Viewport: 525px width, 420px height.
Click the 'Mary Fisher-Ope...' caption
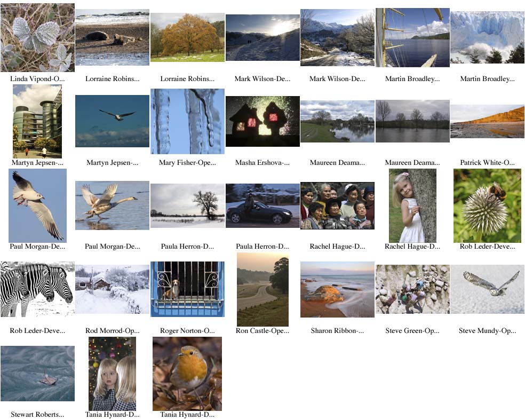click(187, 162)
